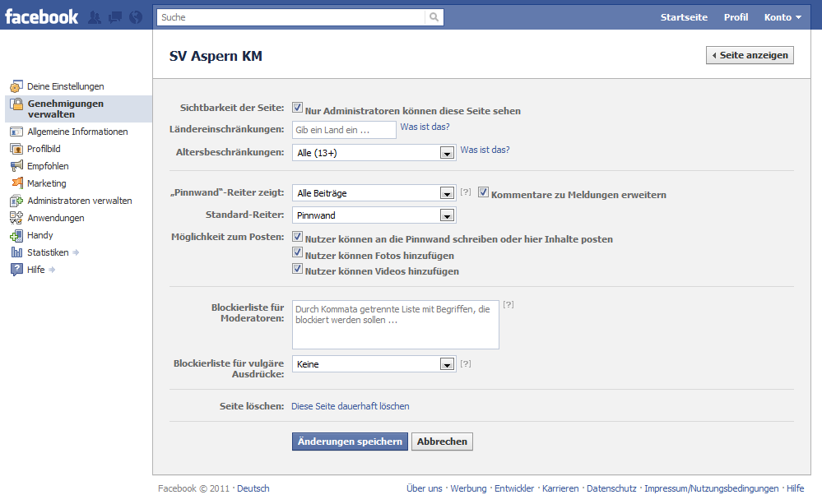Uncheck Nutzer können Videos hinzufügen
The image size is (822, 504).
[x=297, y=269]
